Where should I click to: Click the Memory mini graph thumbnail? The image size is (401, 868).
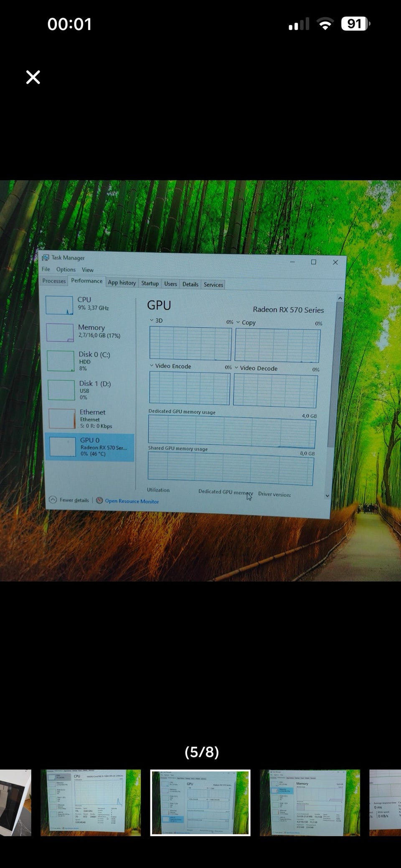(60, 333)
